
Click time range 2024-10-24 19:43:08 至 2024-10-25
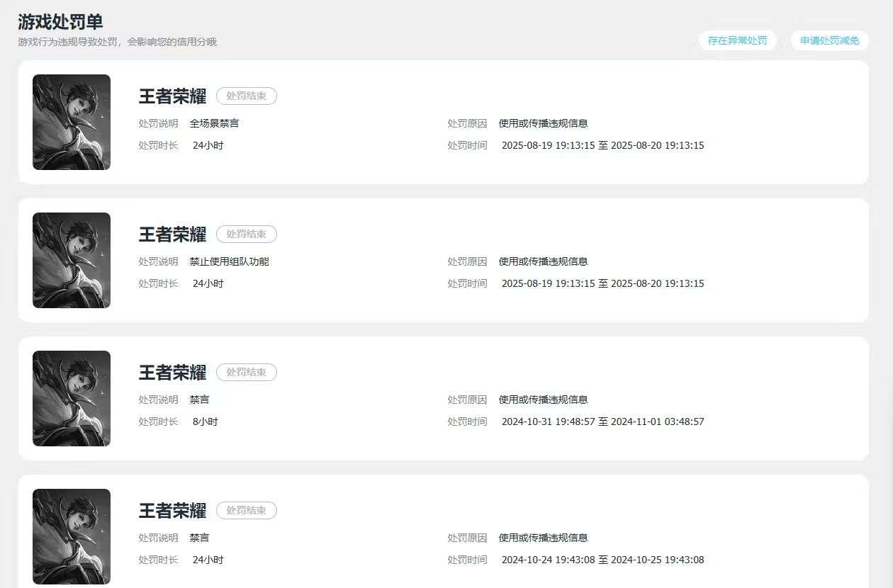pyautogui.click(x=603, y=560)
